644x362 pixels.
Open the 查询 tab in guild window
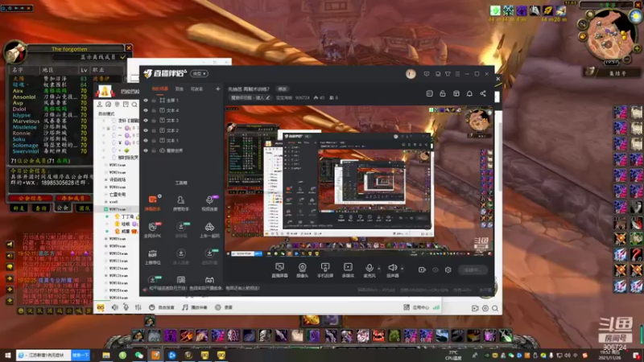point(40,208)
